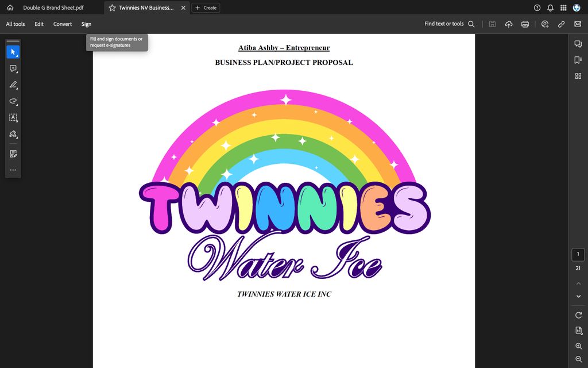Open the Convert menu
This screenshot has height=368, width=588.
pos(63,24)
